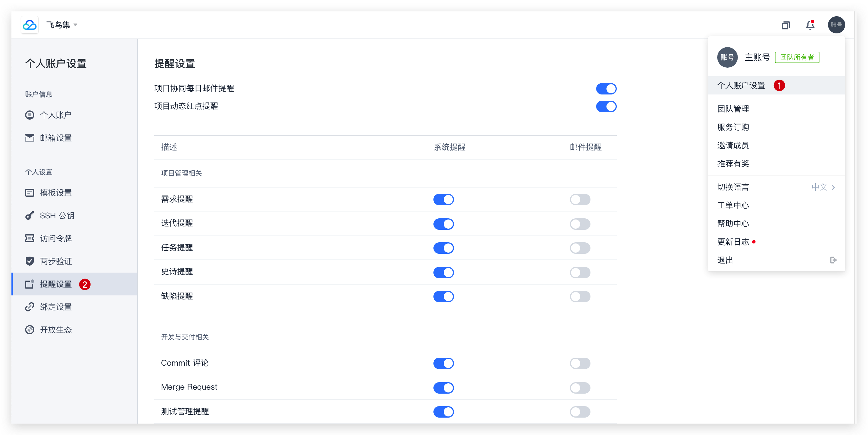The image size is (868, 435).
Task: Open 更新日志 from account menu
Action: (733, 242)
